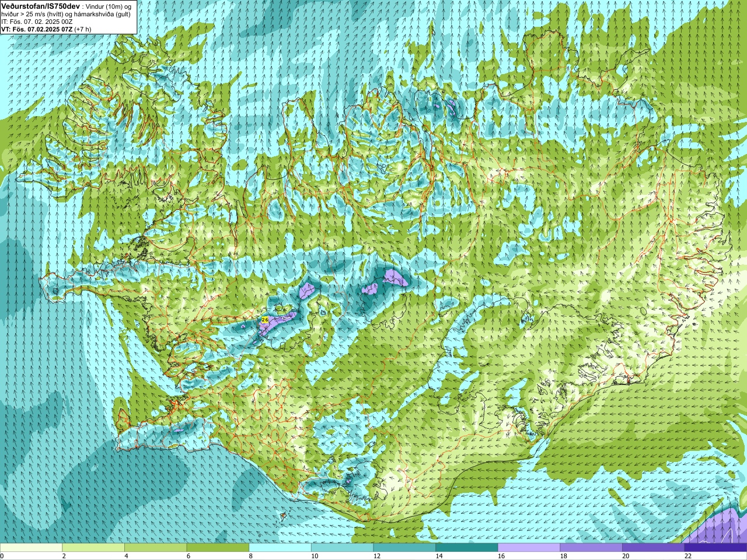Click the Veðurstofan/IS750dev title text
The height and width of the screenshot is (560, 747).
(40, 6)
